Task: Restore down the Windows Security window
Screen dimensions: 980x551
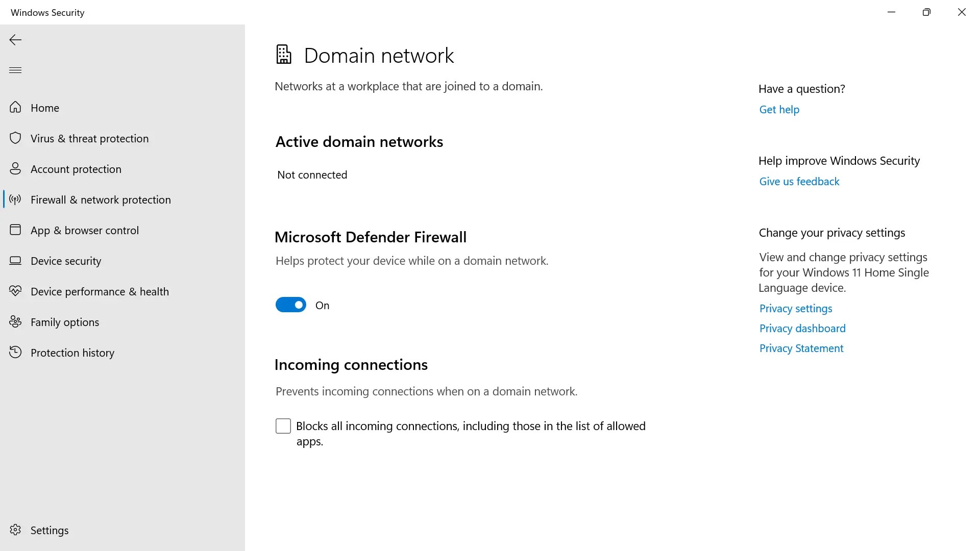Action: (x=926, y=12)
